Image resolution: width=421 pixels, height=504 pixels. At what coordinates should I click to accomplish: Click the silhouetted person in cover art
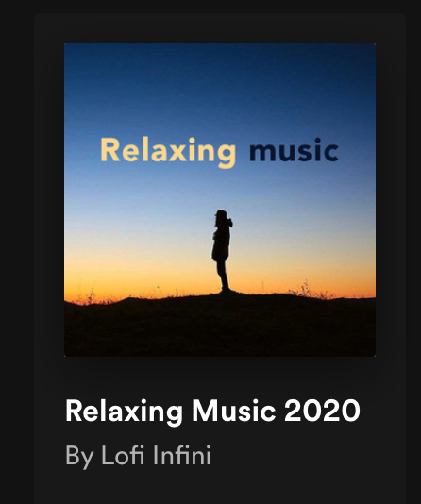click(222, 251)
